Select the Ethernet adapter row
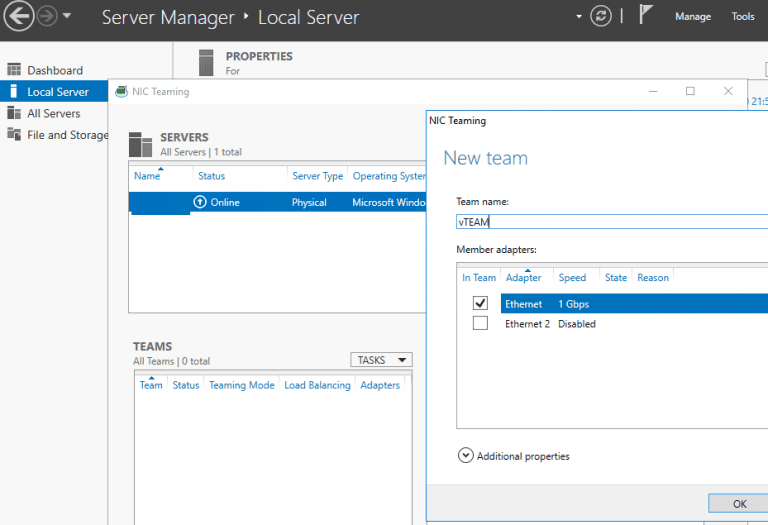 634,304
